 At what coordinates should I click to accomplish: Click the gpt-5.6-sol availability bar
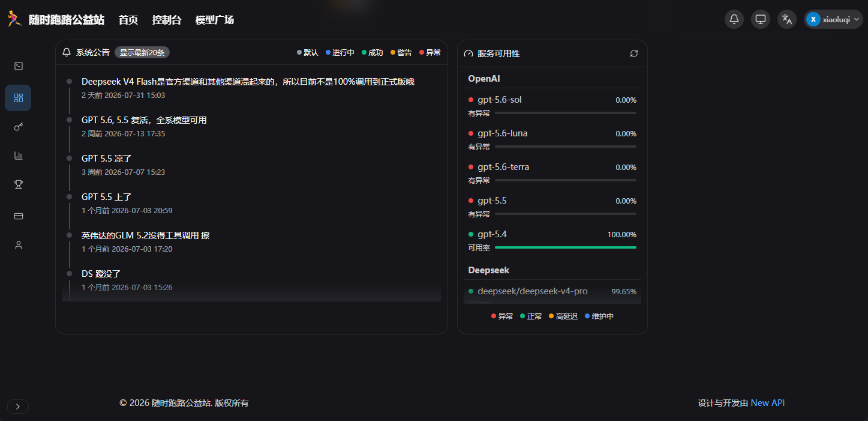566,113
